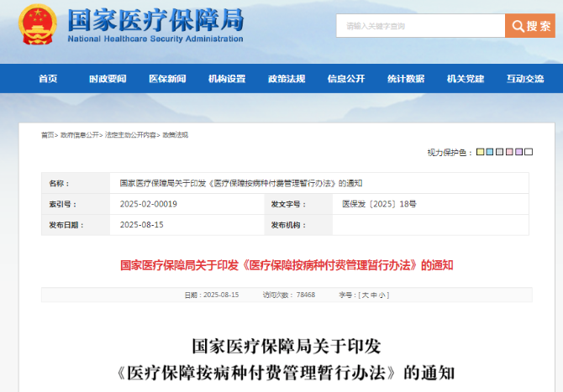This screenshot has height=392, width=563.
Task: Open 政府信息公开 breadcrumb link
Action: 79,135
